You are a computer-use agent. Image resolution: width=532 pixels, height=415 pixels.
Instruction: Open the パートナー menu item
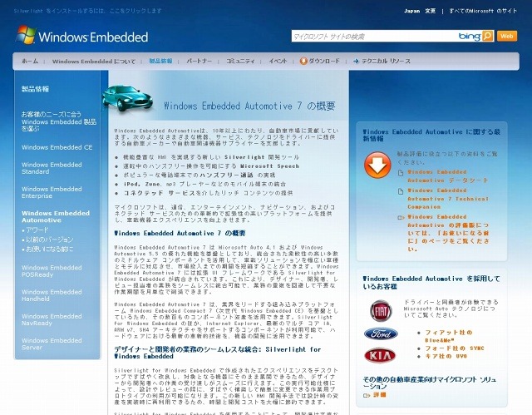point(199,61)
